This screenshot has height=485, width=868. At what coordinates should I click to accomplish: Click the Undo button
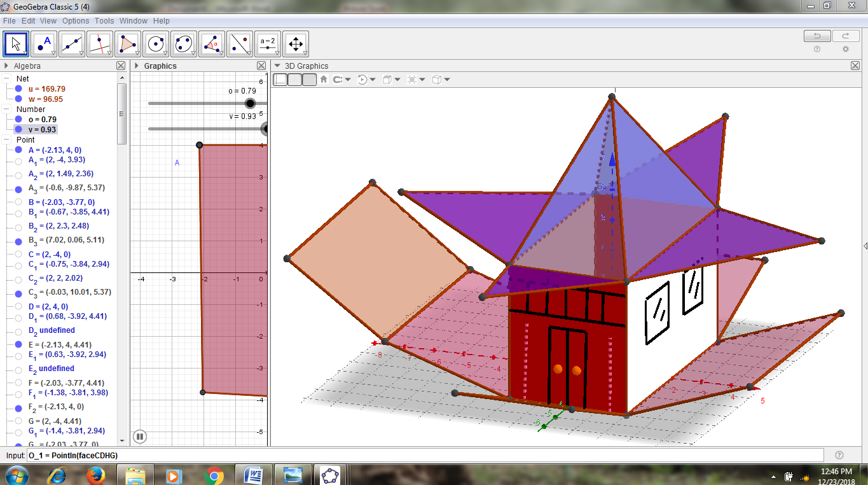point(816,36)
